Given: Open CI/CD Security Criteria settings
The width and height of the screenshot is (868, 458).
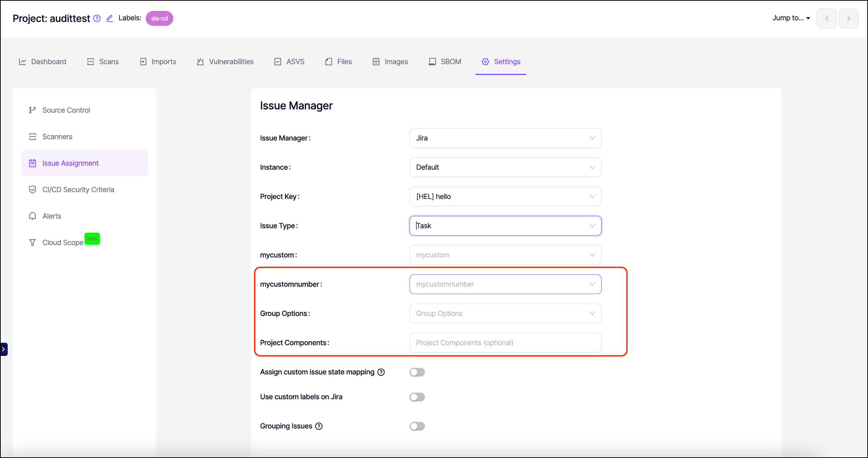Looking at the screenshot, I should 78,189.
